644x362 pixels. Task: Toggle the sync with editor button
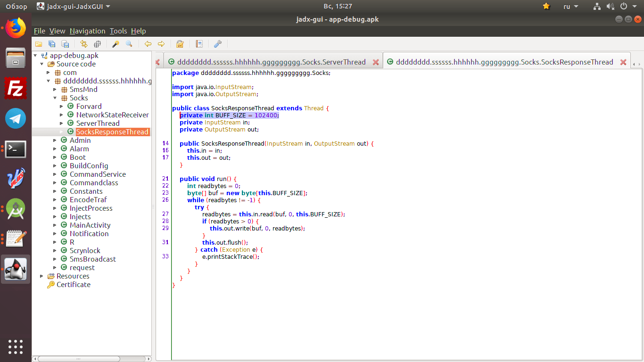(84, 44)
